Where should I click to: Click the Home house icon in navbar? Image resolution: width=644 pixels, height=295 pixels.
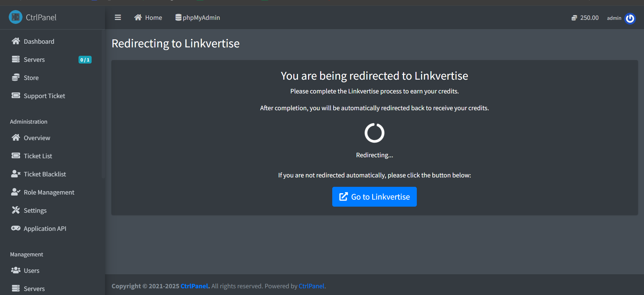pos(138,17)
